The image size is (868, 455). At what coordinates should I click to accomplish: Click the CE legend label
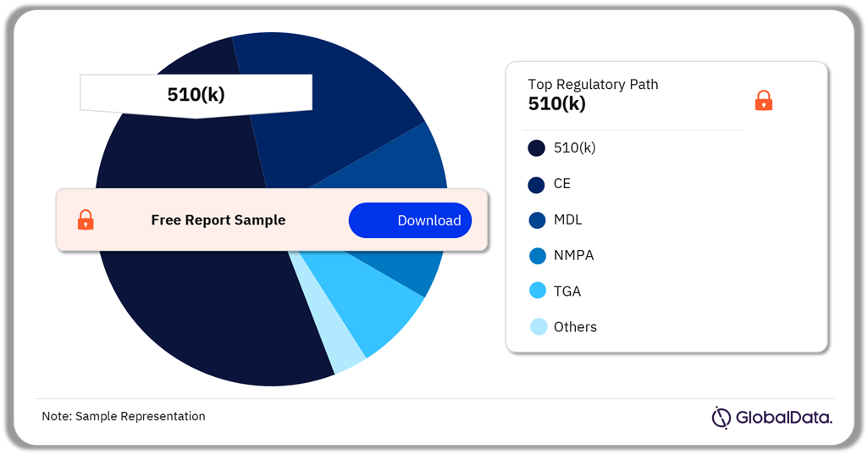click(562, 184)
